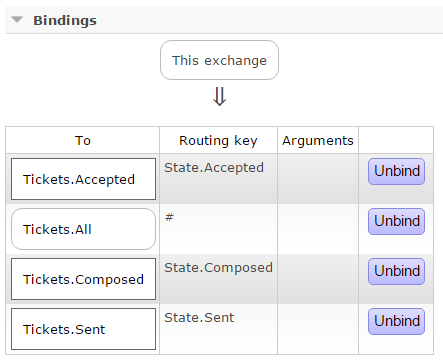
Task: Click the double down arrow icon
Action: point(219,97)
